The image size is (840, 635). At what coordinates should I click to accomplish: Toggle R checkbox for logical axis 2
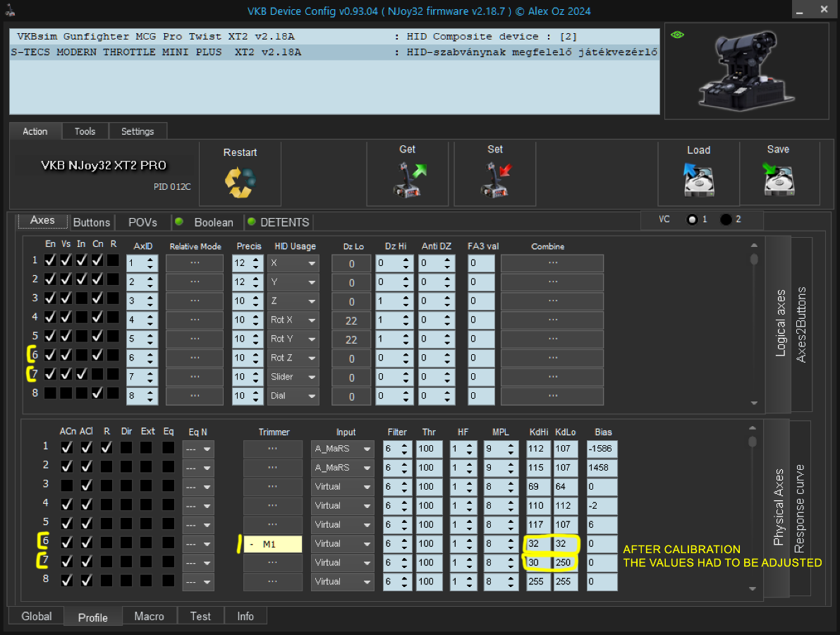coord(113,279)
